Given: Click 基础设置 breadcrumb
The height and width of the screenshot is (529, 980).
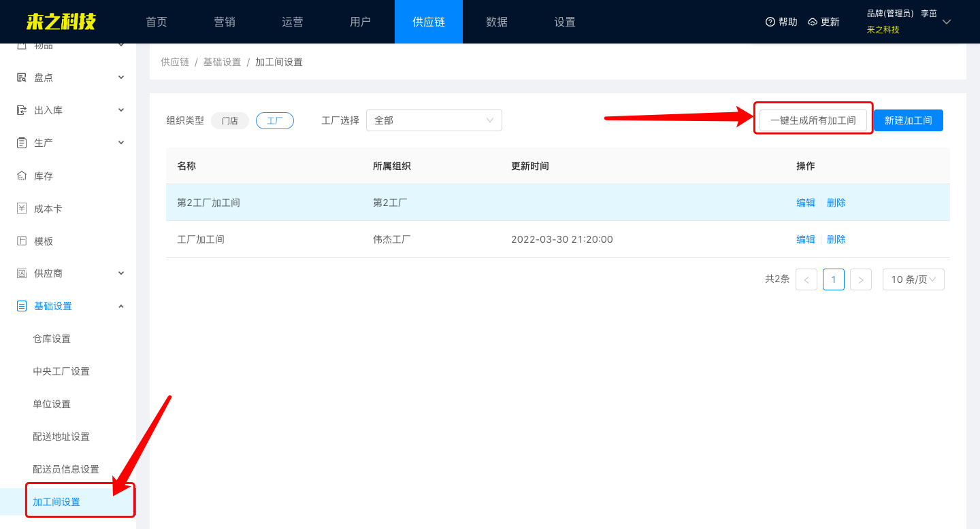Looking at the screenshot, I should click(222, 62).
